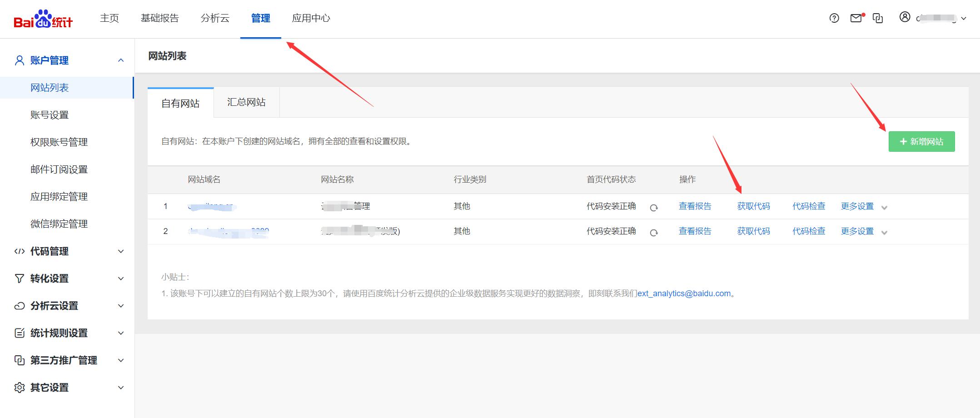Open the 应用中心 menu item
Viewport: 980px width, 418px height.
click(311, 18)
